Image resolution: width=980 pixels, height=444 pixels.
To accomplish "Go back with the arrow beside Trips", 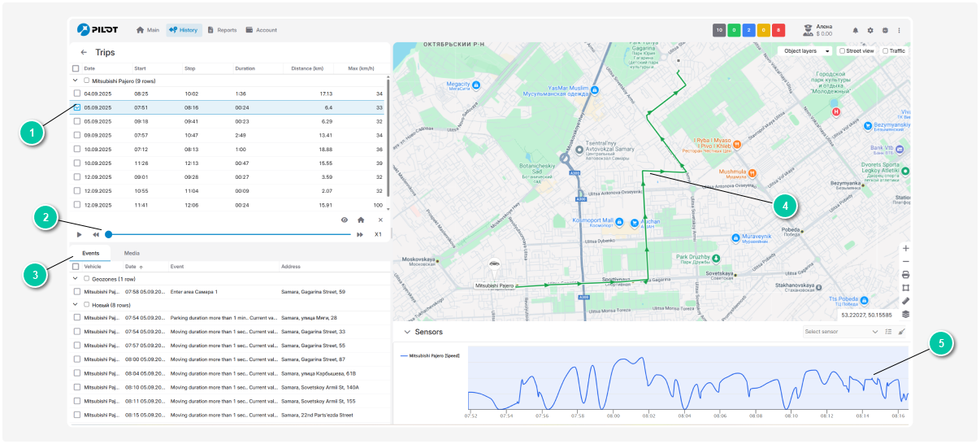I will (x=84, y=52).
